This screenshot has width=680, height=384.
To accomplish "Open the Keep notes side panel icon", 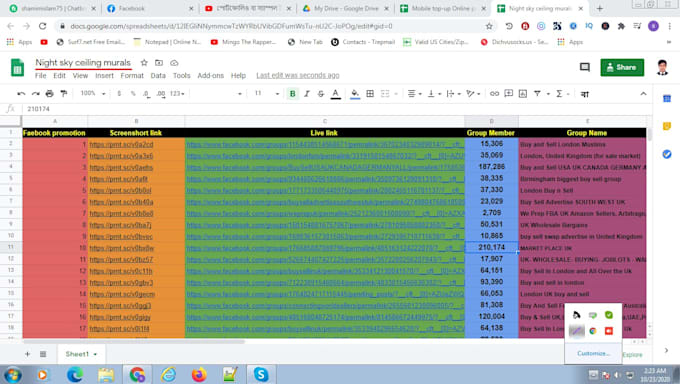I will click(667, 126).
